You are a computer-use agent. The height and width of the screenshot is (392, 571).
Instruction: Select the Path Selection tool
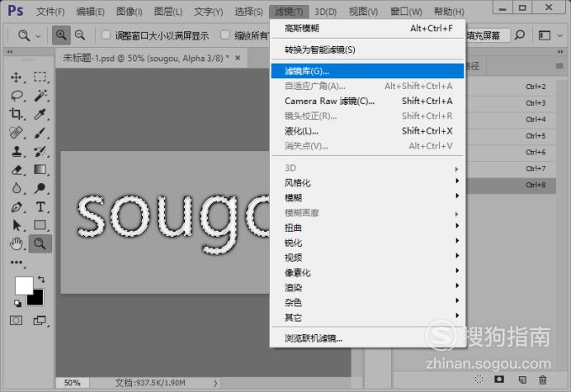click(x=16, y=225)
